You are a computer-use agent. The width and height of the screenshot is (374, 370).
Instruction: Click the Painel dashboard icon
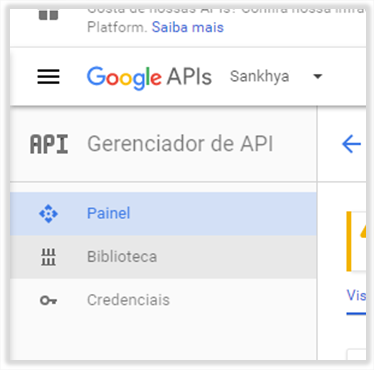click(48, 214)
